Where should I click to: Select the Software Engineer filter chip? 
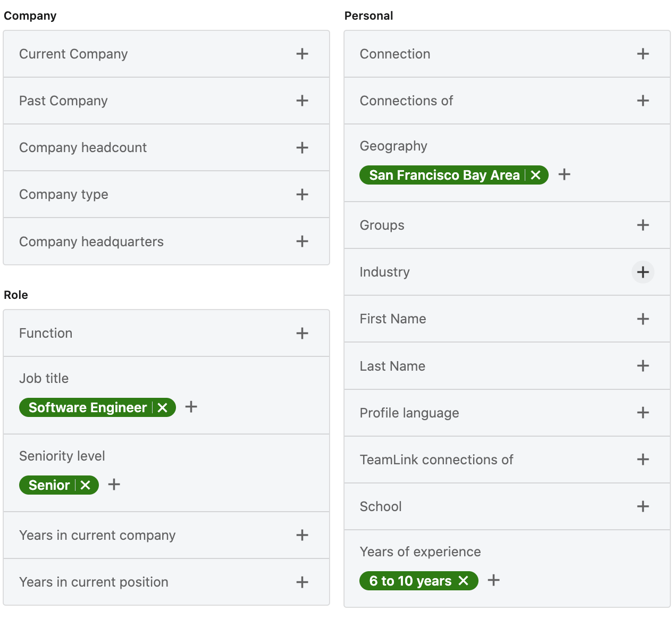(x=87, y=407)
